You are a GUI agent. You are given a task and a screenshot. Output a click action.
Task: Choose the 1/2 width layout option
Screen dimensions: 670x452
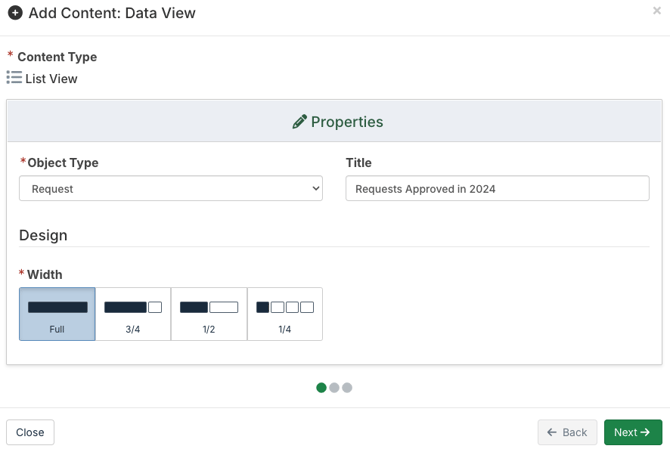[x=209, y=314]
